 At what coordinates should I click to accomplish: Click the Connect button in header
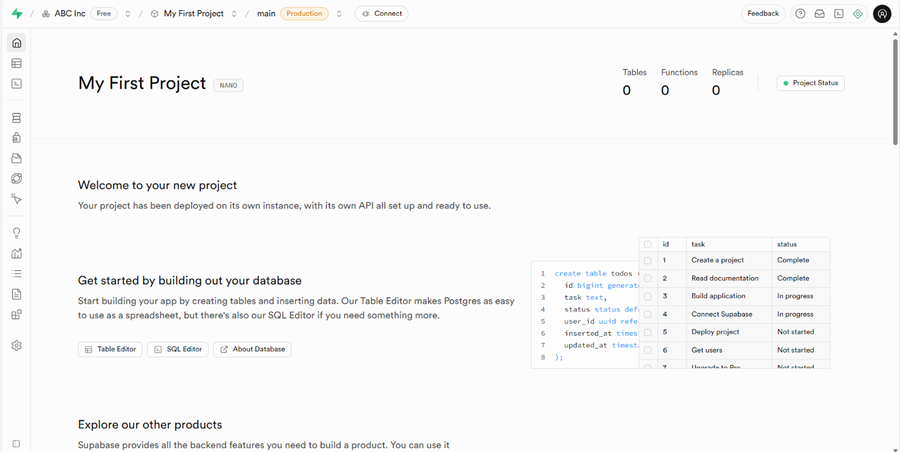click(x=381, y=14)
